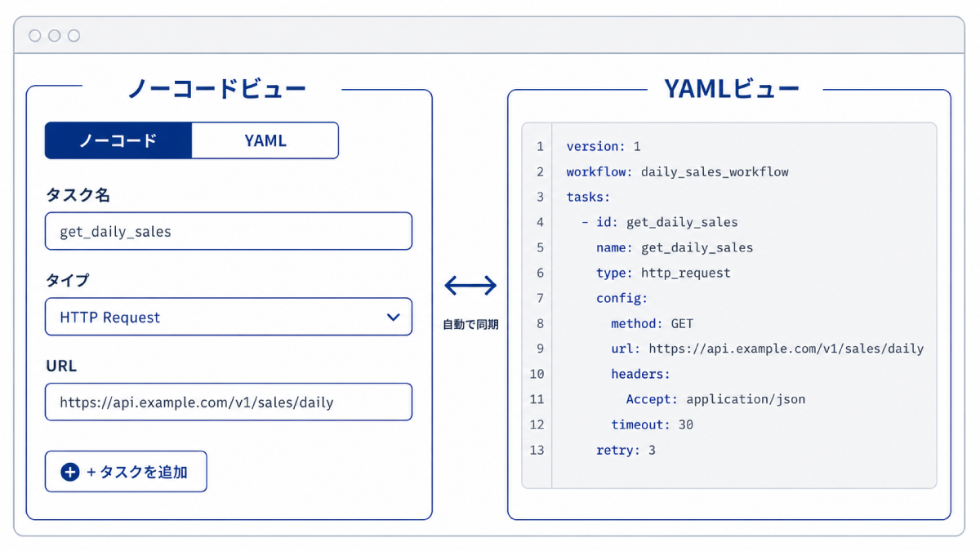Click the 'method: GET' line

tap(652, 324)
